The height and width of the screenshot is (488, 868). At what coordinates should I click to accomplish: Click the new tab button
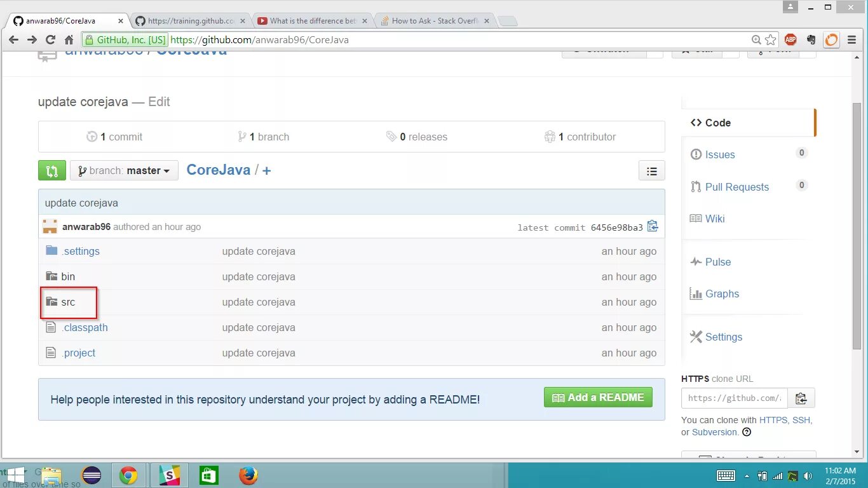[x=507, y=22]
